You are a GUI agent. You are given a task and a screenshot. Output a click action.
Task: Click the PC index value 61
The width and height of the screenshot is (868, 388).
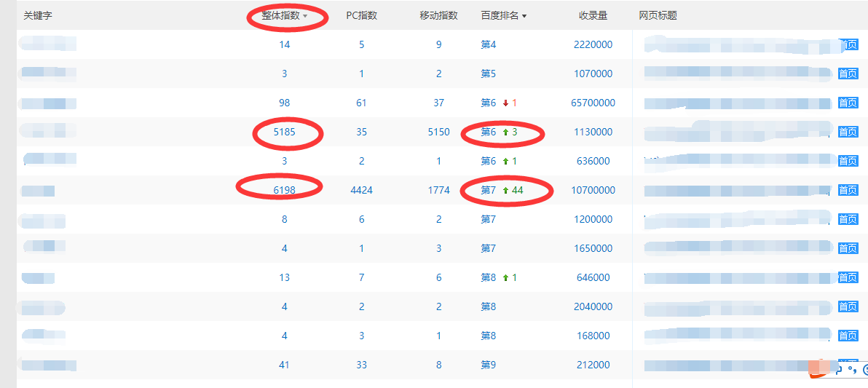[361, 103]
